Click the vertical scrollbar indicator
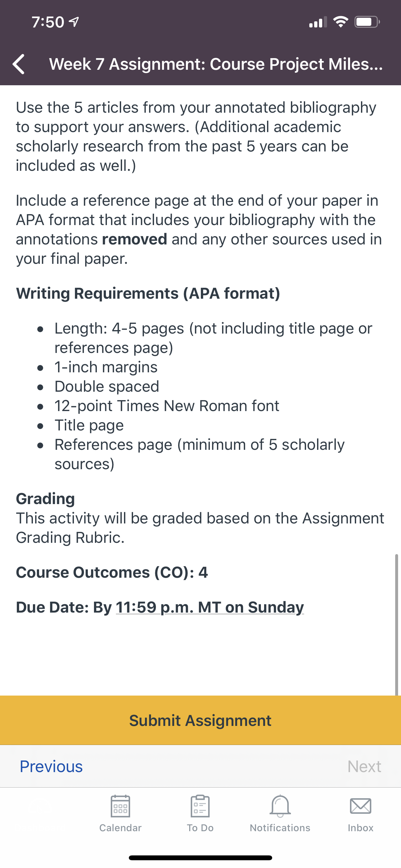Image resolution: width=401 pixels, height=868 pixels. click(x=396, y=624)
